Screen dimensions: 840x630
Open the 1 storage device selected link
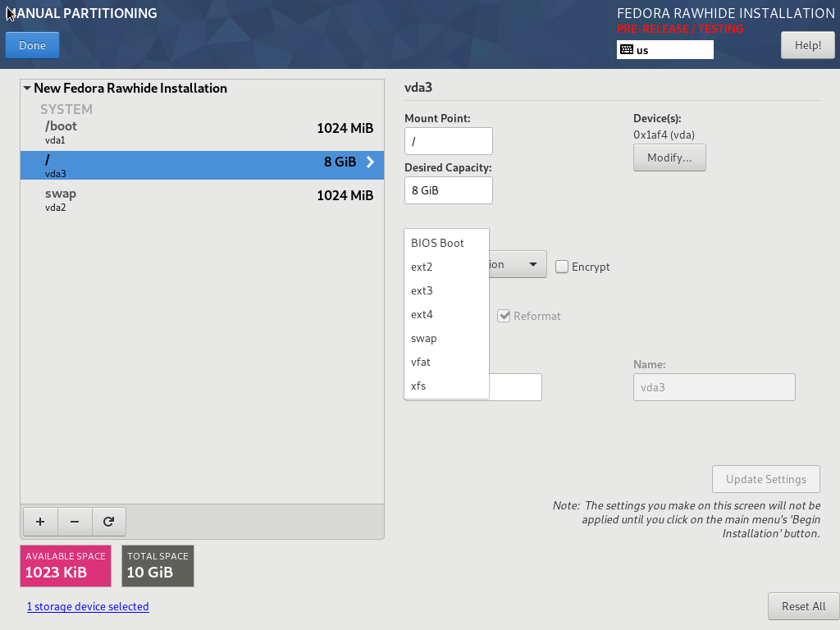(x=88, y=606)
